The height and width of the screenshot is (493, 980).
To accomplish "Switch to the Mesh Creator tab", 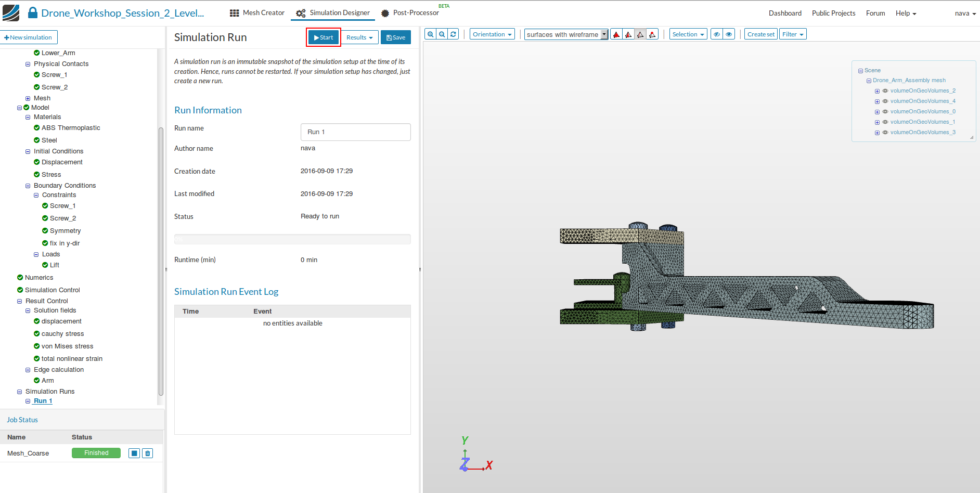I will pos(257,13).
